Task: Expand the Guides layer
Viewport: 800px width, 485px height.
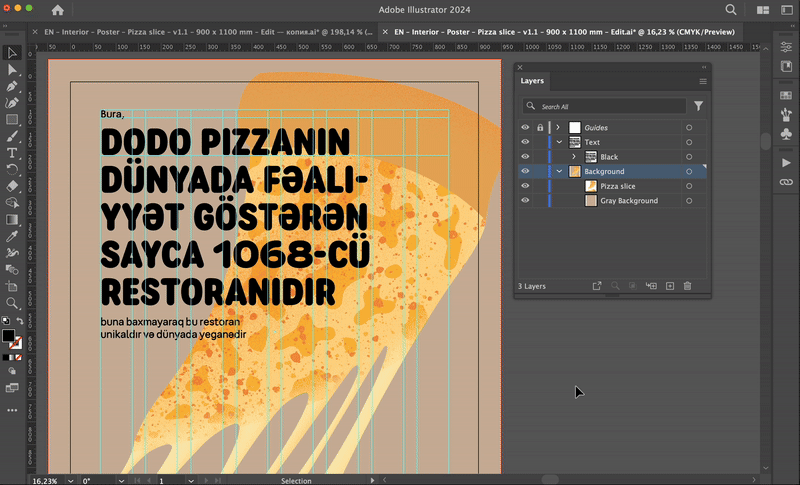Action: (x=558, y=127)
